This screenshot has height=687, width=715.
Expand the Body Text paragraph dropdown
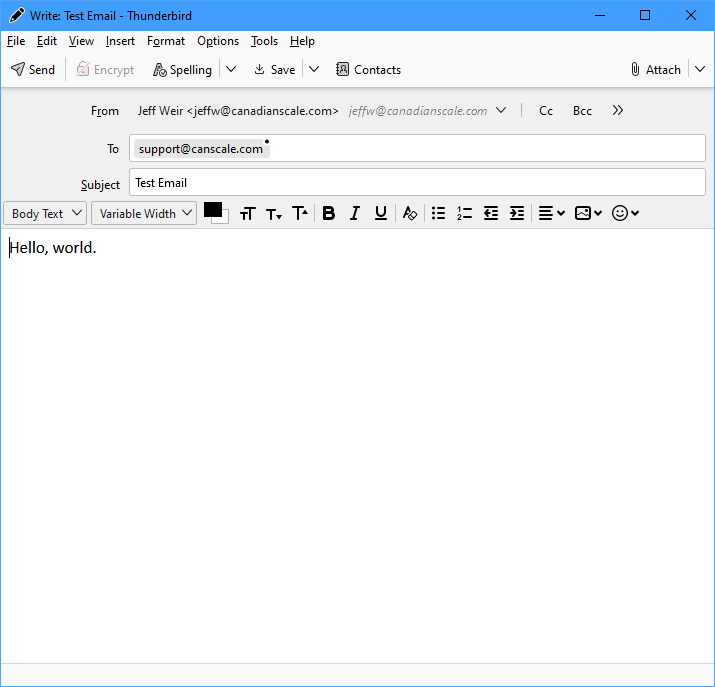tap(45, 214)
